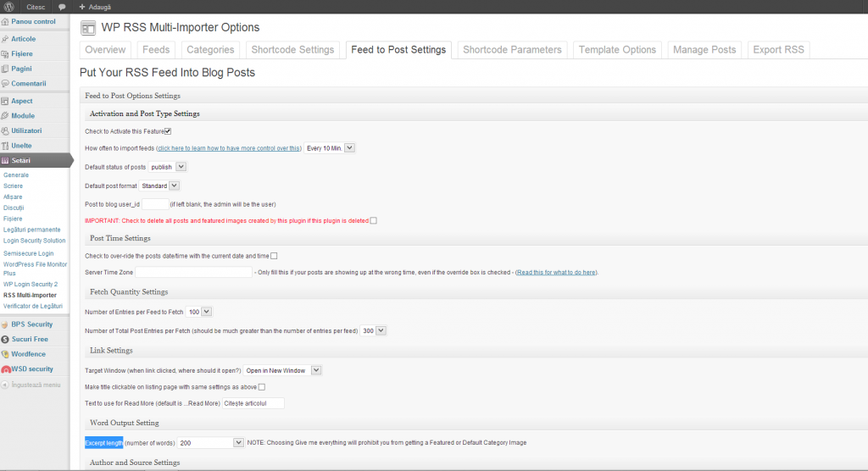Click the Unelte tools icon
The height and width of the screenshot is (471, 868).
[5, 146]
